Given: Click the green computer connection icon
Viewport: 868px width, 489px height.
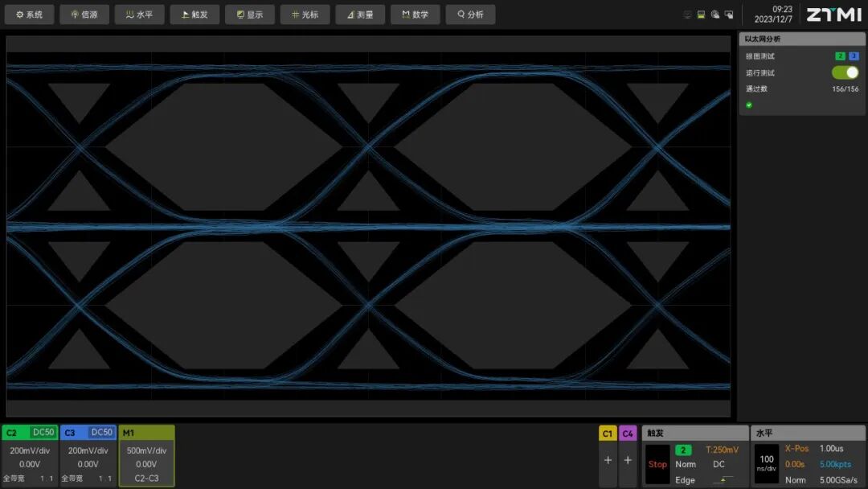Looking at the screenshot, I should (701, 14).
